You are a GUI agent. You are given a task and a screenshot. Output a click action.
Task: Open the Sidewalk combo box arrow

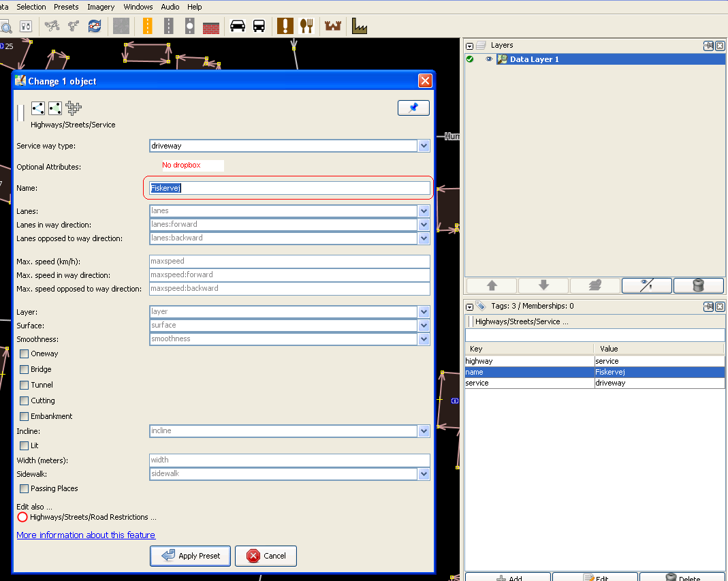424,473
